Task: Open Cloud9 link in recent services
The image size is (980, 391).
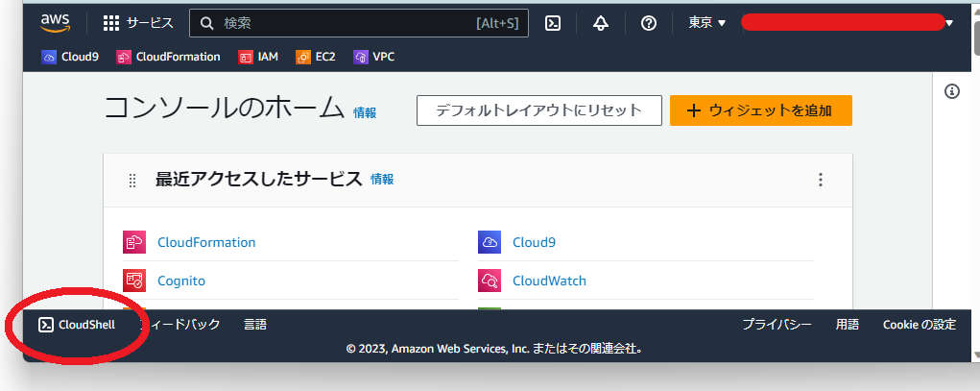Action: [534, 242]
